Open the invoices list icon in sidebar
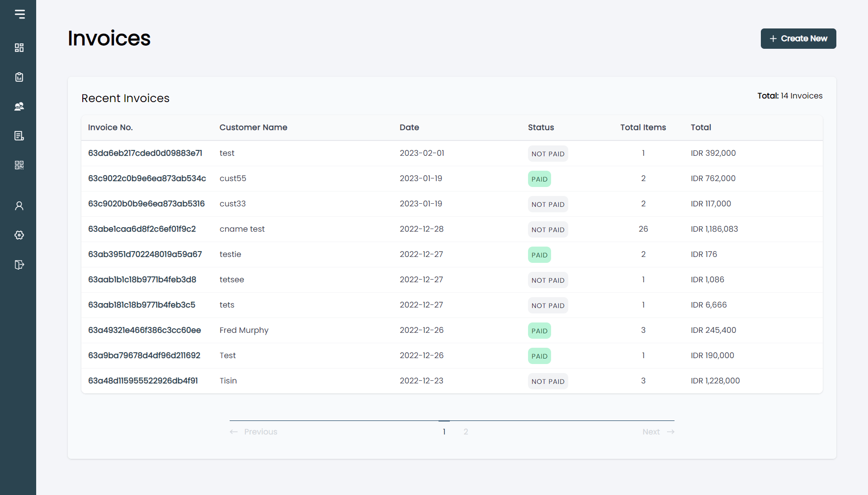The width and height of the screenshot is (868, 495). point(19,135)
